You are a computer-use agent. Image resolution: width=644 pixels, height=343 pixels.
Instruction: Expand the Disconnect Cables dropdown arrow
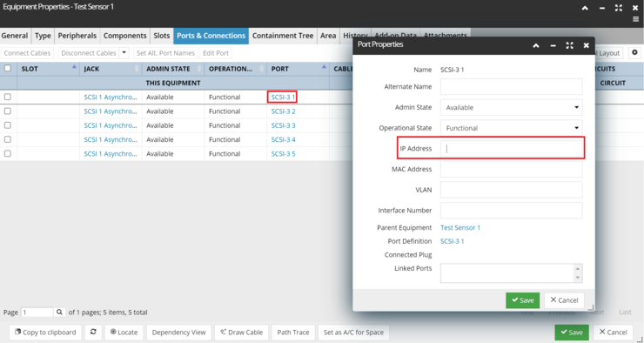[124, 53]
